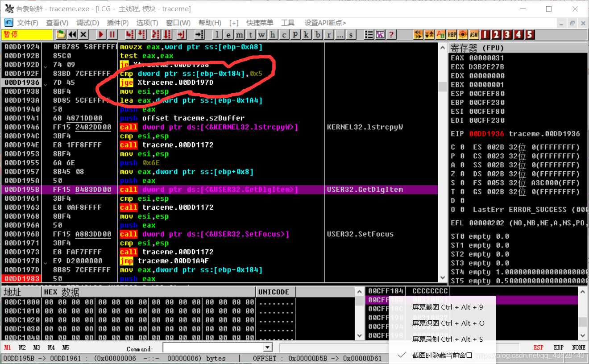Show Memory map with m button
The width and height of the screenshot is (589, 364).
[239, 34]
